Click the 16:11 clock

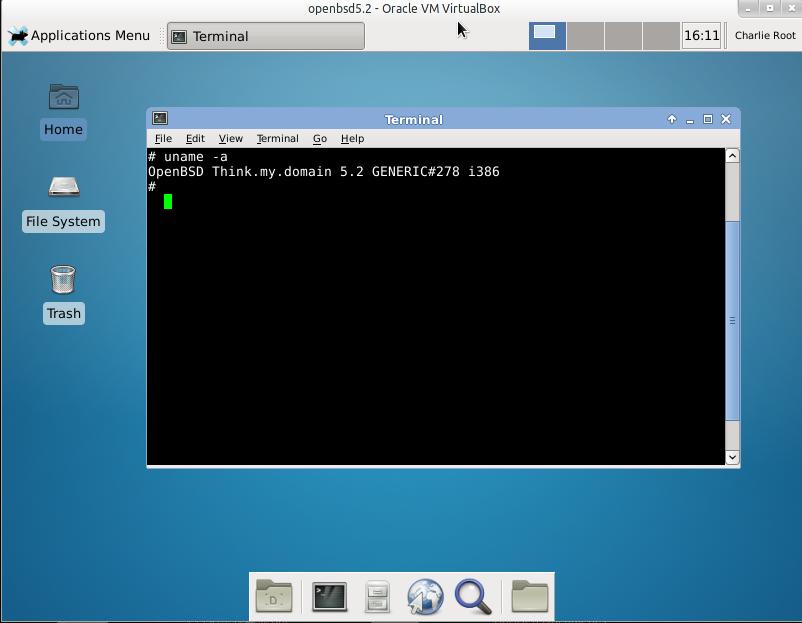(701, 36)
